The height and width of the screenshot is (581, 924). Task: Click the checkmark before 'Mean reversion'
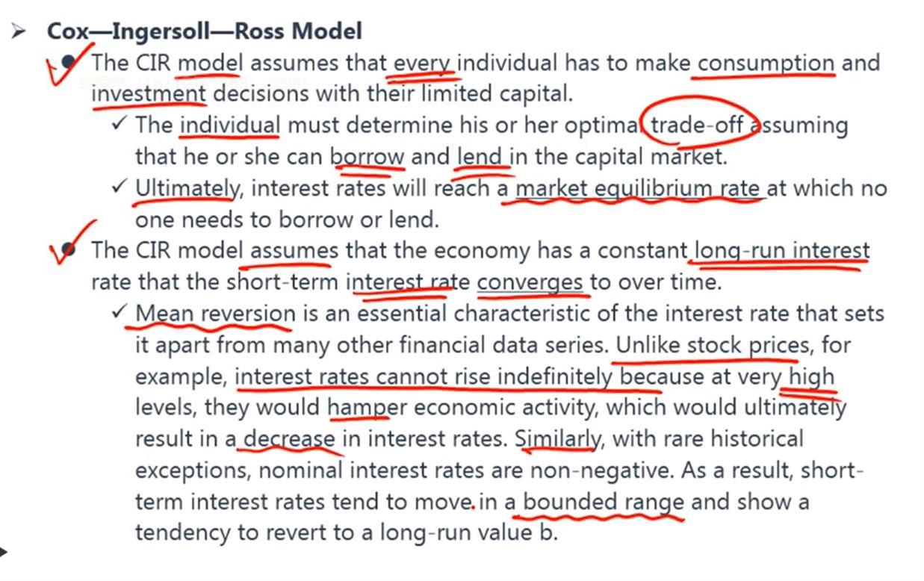point(119,313)
